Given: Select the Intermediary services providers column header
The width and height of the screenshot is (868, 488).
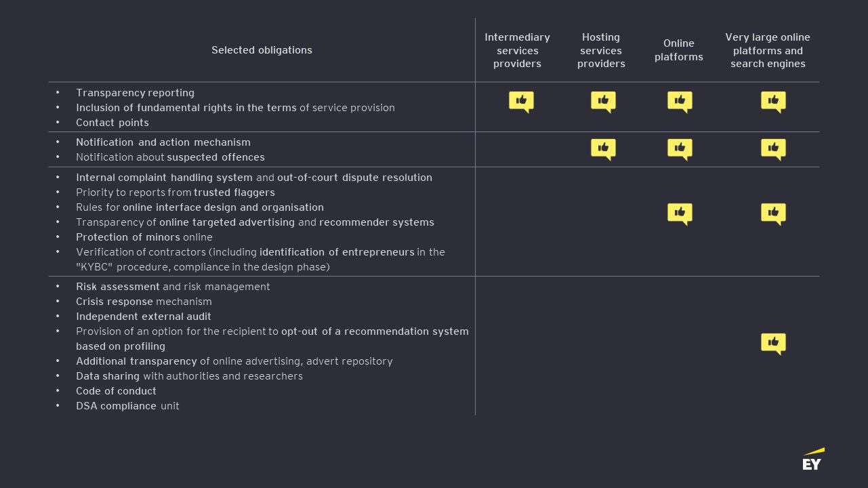Looking at the screenshot, I should point(517,51).
